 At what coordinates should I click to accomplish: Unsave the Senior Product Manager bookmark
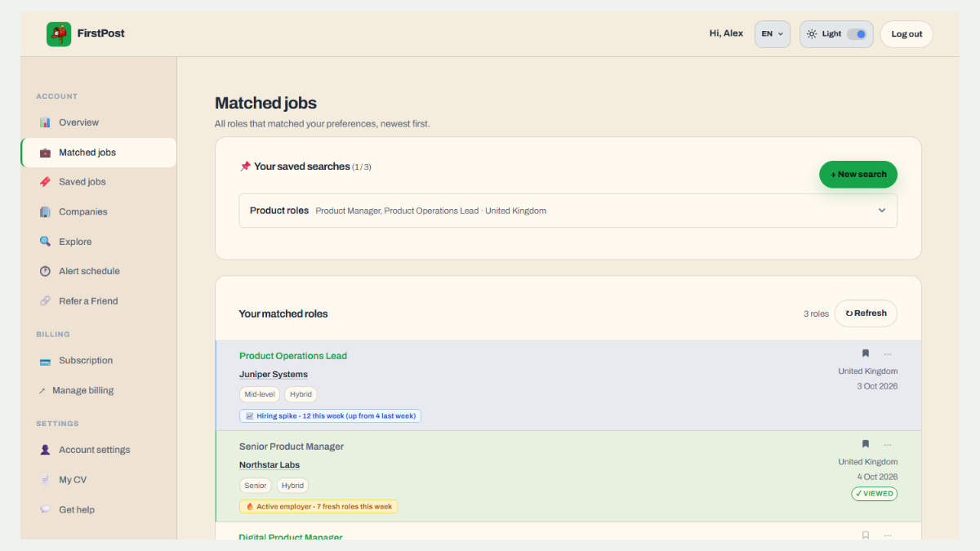[x=866, y=445]
